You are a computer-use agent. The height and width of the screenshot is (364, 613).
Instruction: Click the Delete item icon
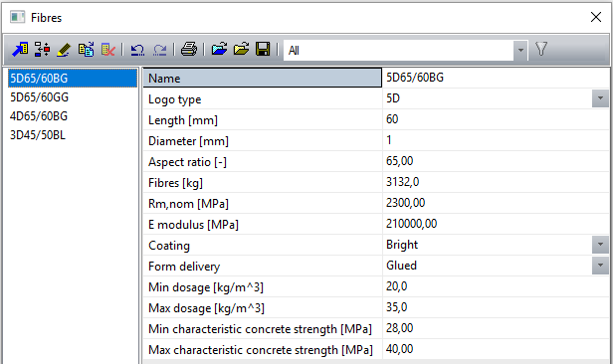107,50
